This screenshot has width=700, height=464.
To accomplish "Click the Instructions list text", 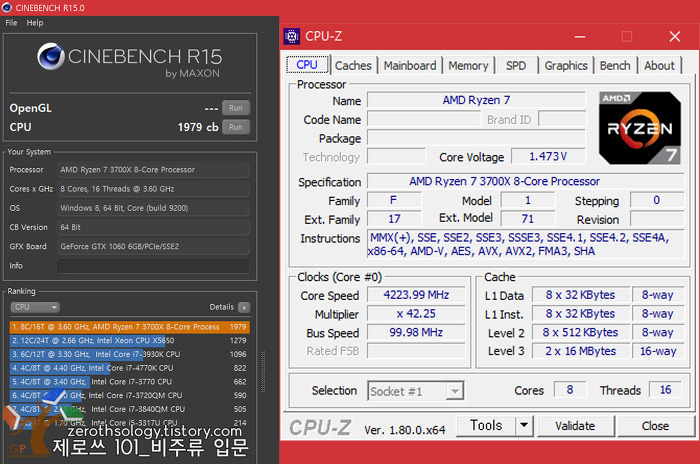I will [x=525, y=244].
